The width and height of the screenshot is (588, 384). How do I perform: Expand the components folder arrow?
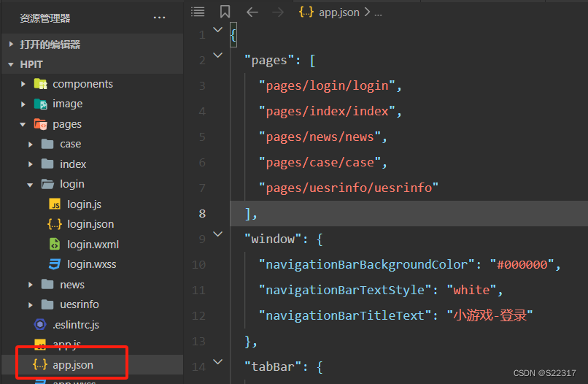coord(23,84)
